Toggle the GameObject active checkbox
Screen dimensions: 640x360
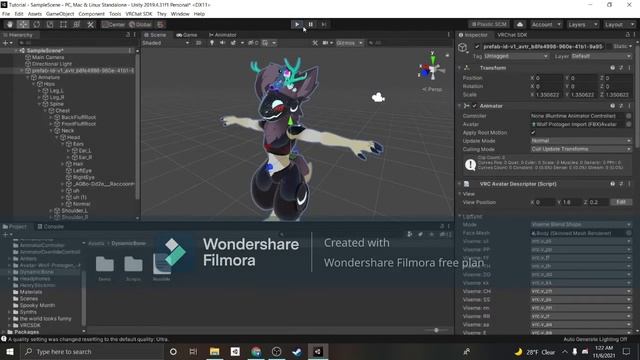477,47
